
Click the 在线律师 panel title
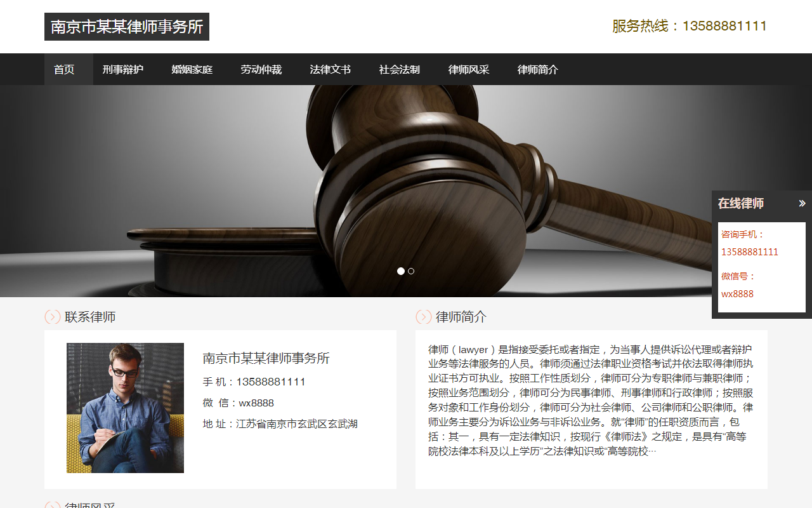pos(741,204)
